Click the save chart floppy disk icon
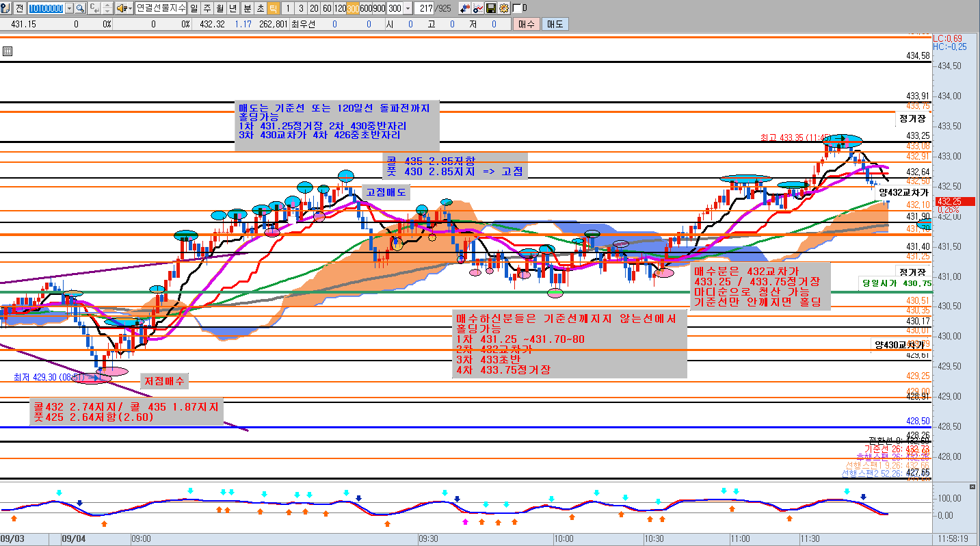 click(x=490, y=8)
